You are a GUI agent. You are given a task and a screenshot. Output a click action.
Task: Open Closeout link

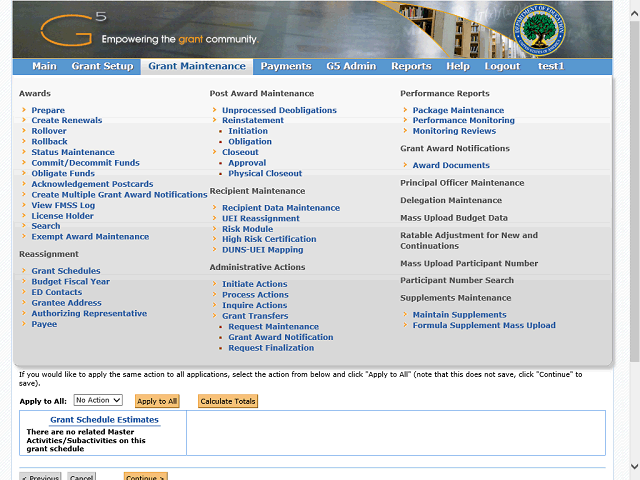point(240,152)
